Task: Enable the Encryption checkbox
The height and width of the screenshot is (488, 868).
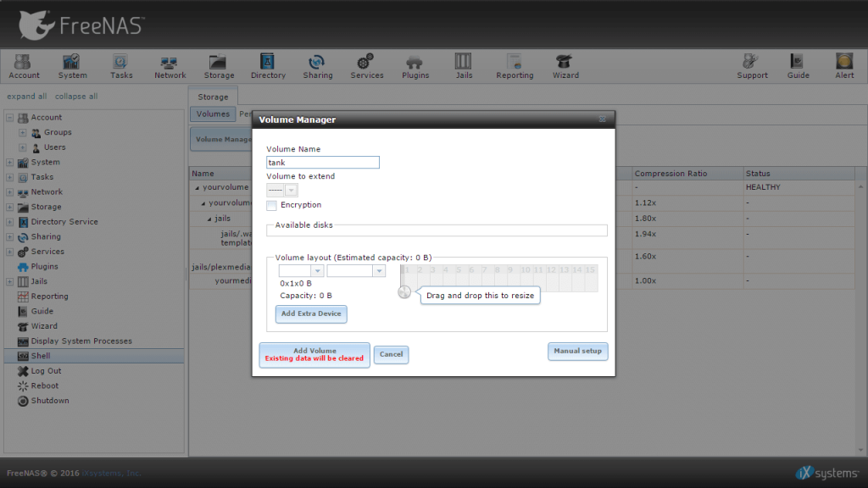Action: coord(272,205)
